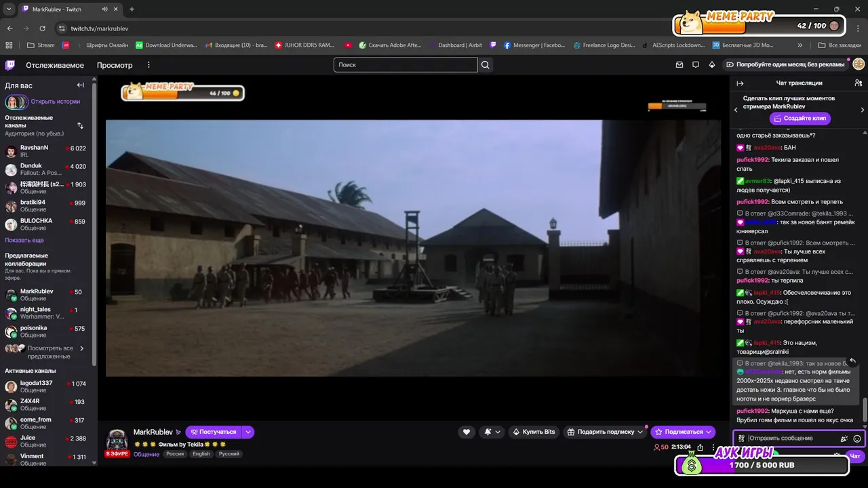868x488 pixels.
Task: Open the browser tab search chevron
Action: 9,9
